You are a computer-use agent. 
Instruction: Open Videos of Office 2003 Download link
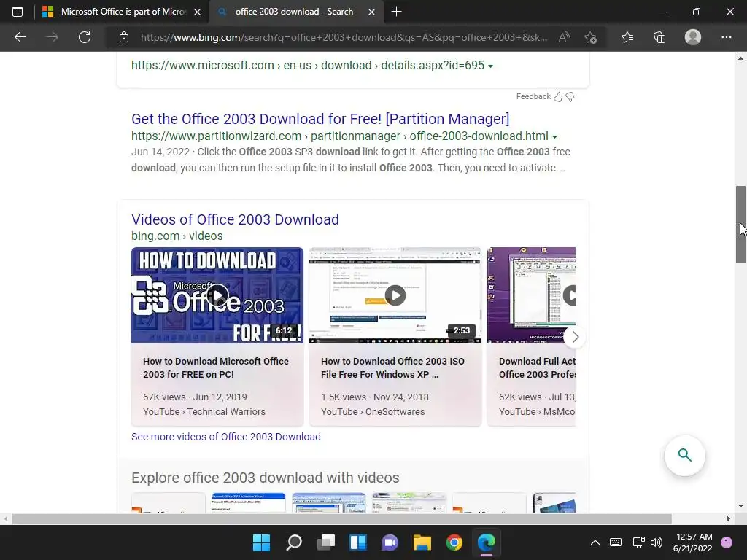(236, 219)
